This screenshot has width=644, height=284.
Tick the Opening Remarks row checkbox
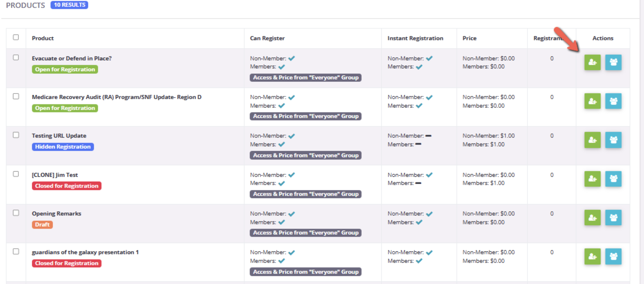16,213
